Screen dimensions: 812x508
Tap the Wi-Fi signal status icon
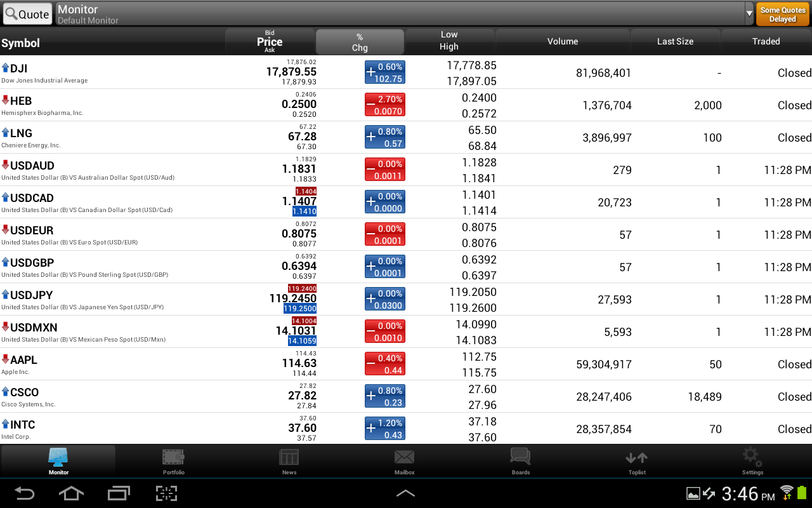click(x=787, y=492)
